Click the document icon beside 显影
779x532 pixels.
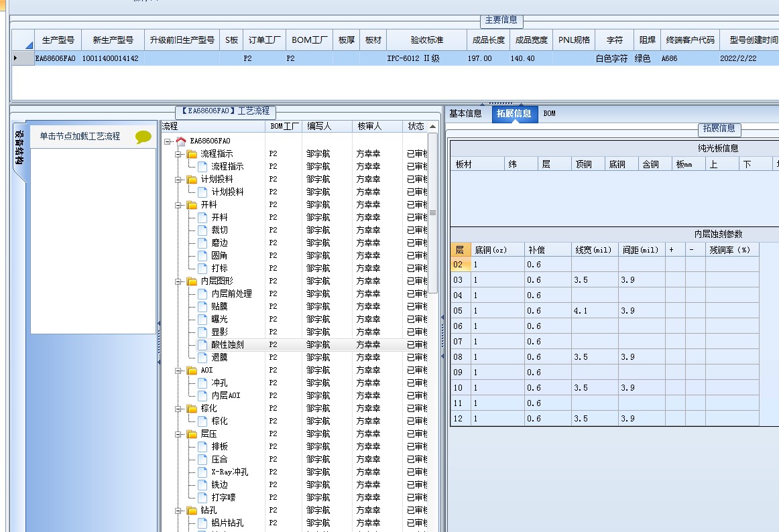(202, 332)
